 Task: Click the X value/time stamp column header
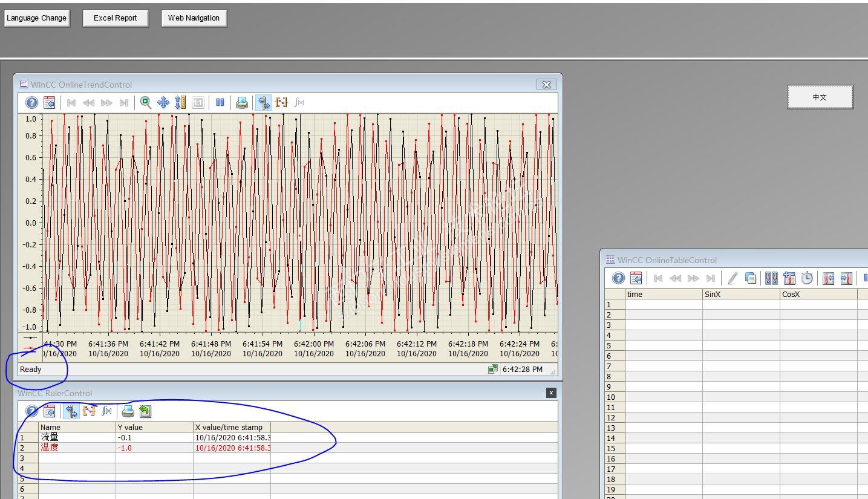232,427
